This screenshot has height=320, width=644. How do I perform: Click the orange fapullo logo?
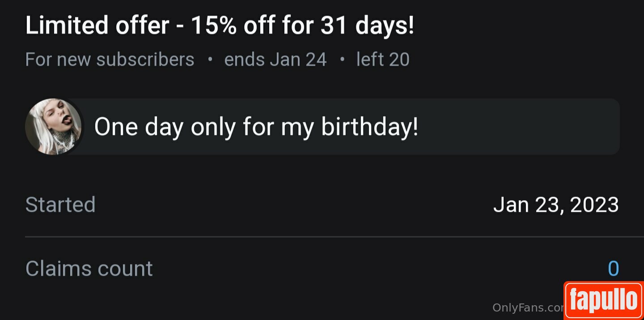pyautogui.click(x=603, y=300)
